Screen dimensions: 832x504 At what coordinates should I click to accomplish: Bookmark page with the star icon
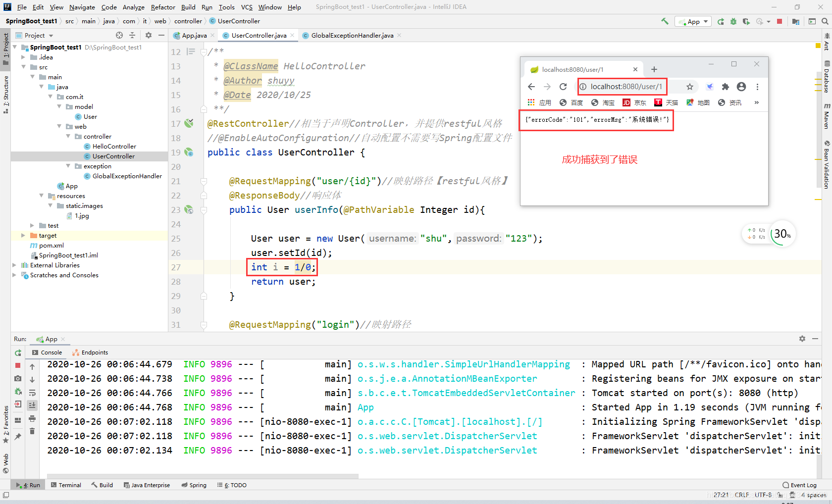[x=690, y=87]
